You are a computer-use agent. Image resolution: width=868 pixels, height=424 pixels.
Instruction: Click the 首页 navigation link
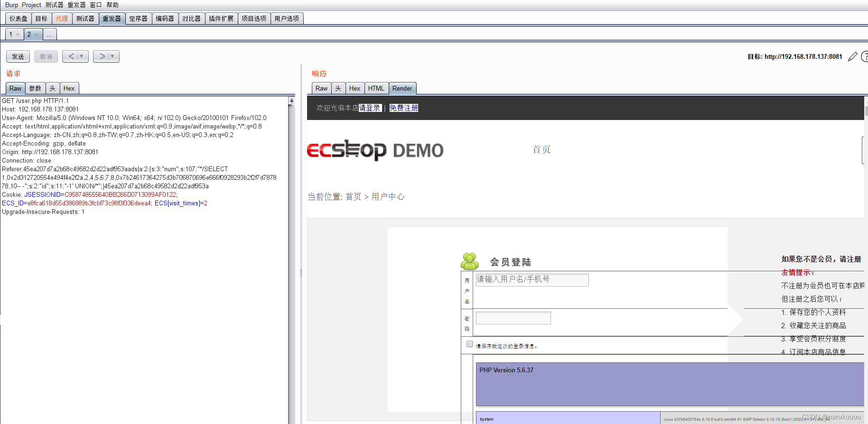pos(541,149)
